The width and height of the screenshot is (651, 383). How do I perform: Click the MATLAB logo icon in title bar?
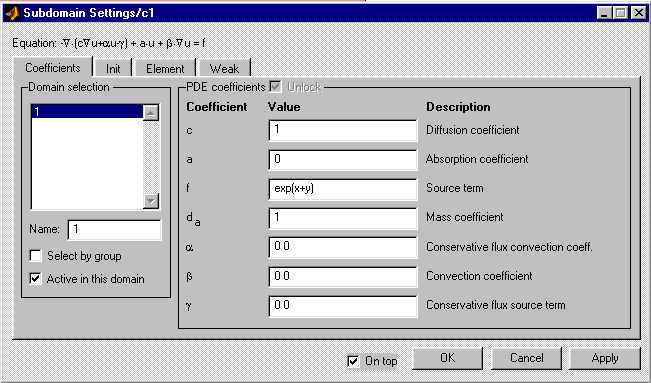coord(13,13)
